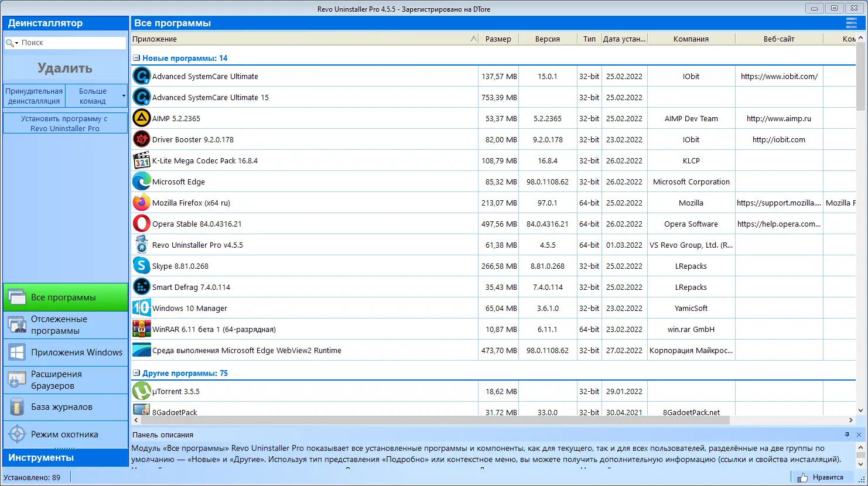Click Принудительная деинсталляция button

[x=33, y=96]
